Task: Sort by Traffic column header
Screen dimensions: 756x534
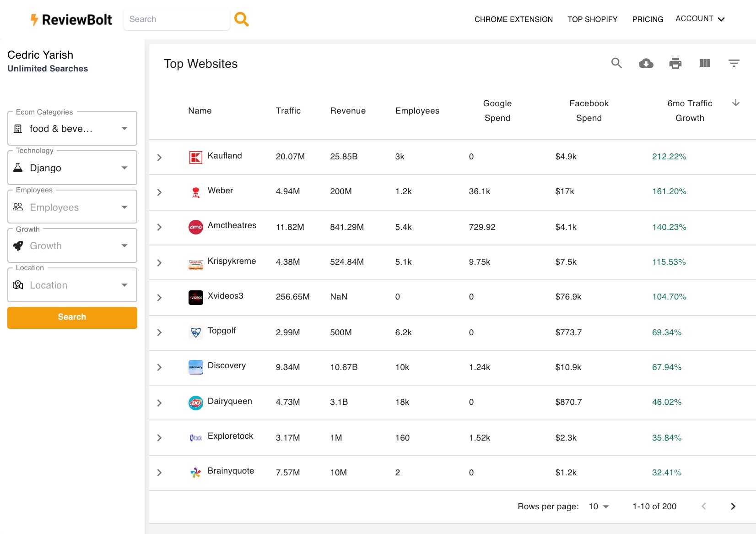Action: [x=288, y=111]
